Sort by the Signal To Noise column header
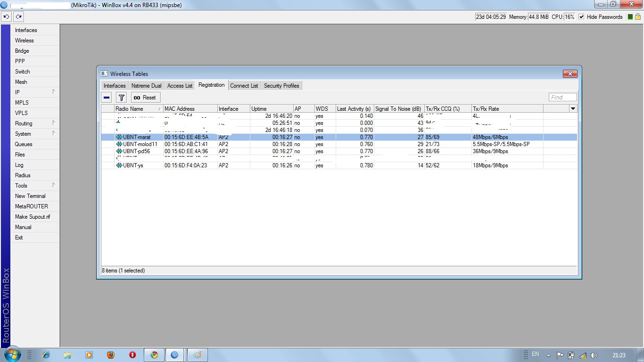This screenshot has width=644, height=362. point(398,109)
